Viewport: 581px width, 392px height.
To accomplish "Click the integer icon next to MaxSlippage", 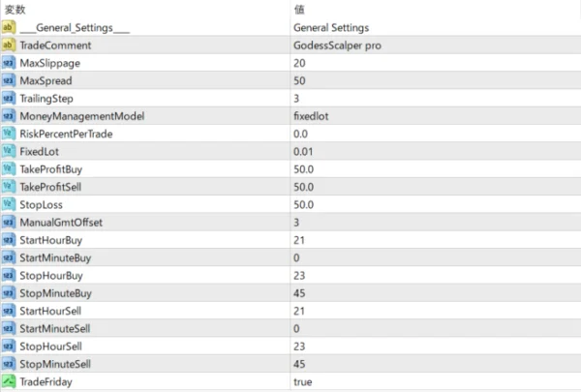I will pyautogui.click(x=9, y=63).
